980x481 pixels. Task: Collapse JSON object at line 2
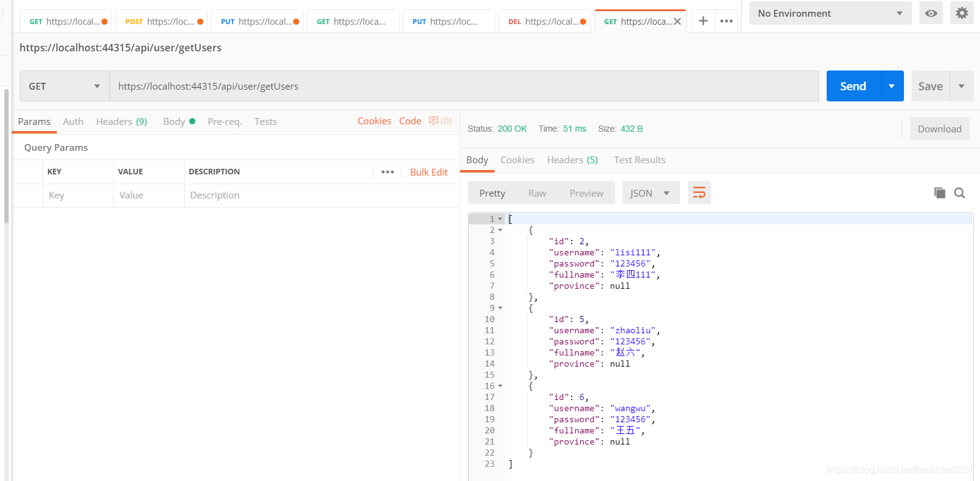pos(500,230)
